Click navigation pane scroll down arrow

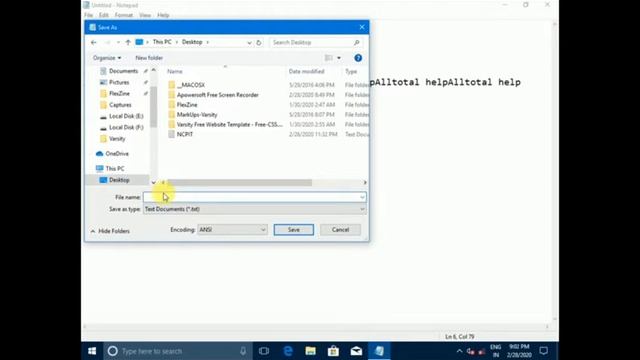point(153,183)
